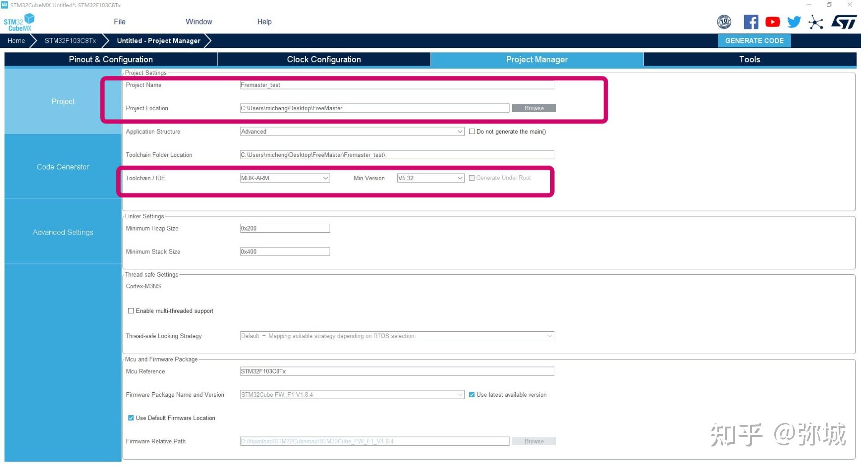This screenshot has width=868, height=470.
Task: Open the File menu
Action: (120, 22)
